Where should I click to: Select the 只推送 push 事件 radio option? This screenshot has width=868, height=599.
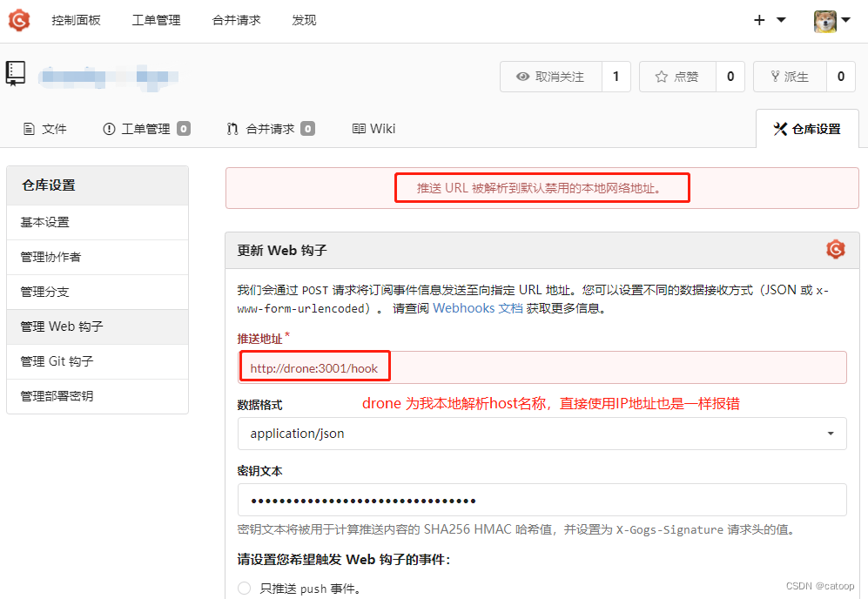243,588
